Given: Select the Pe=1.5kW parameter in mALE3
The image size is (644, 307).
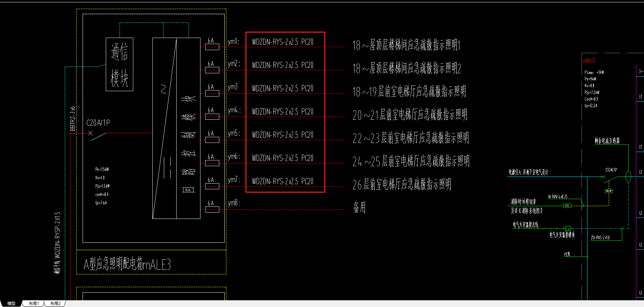Looking at the screenshot, I should (102, 169).
